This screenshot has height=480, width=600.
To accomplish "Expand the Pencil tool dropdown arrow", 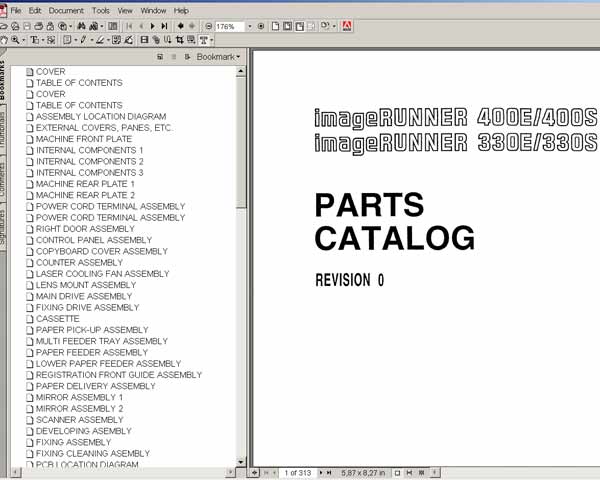I will [92, 40].
